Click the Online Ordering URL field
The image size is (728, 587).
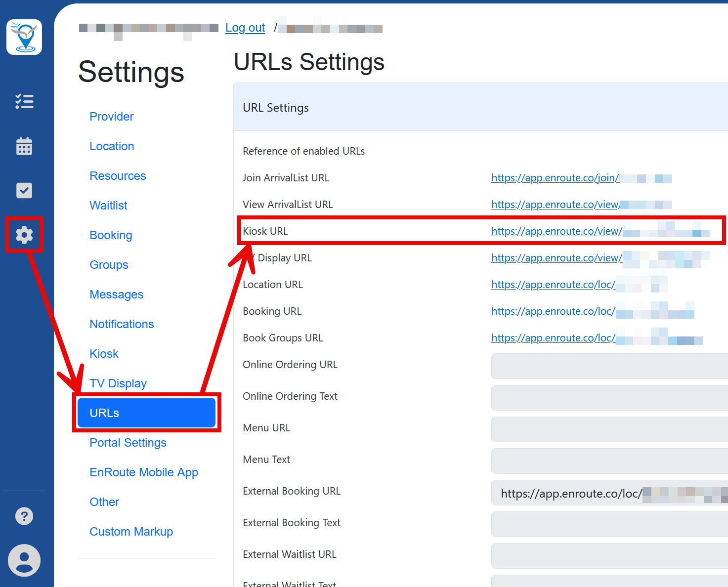pyautogui.click(x=609, y=366)
